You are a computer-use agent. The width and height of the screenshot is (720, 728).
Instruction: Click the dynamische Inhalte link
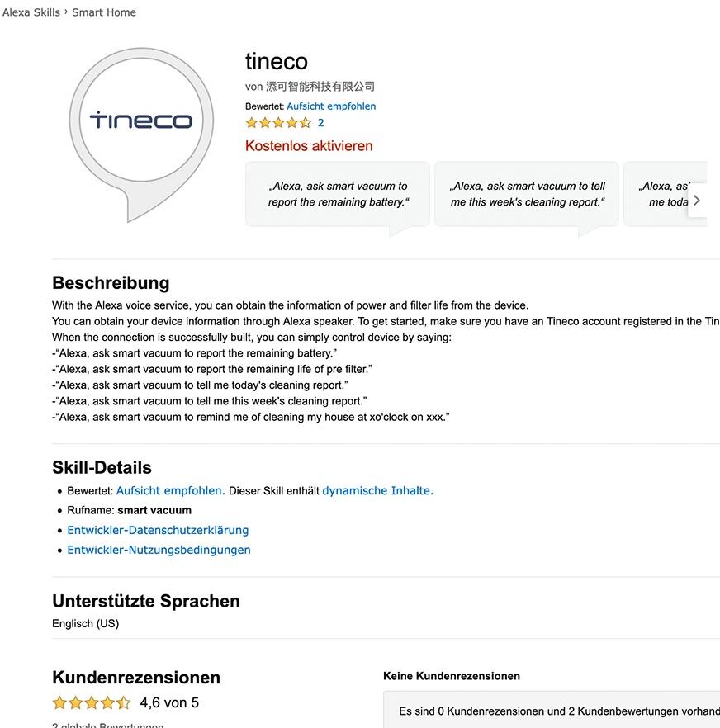(377, 490)
